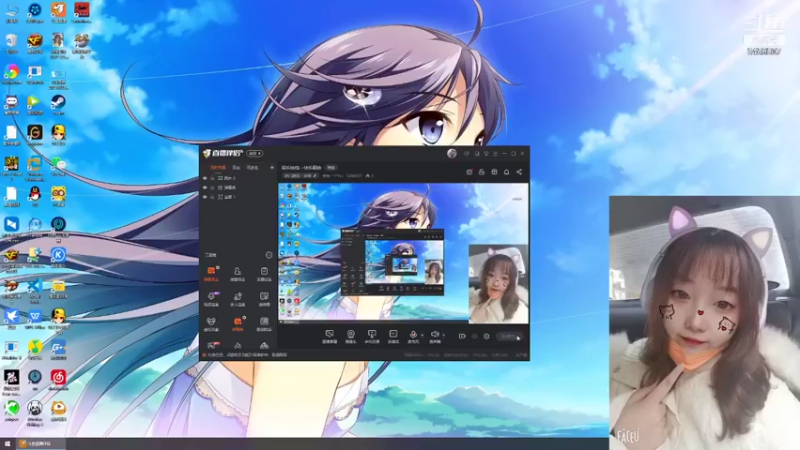Switch to the third scene tab
Image resolution: width=800 pixels, height=450 pixels.
(x=253, y=167)
